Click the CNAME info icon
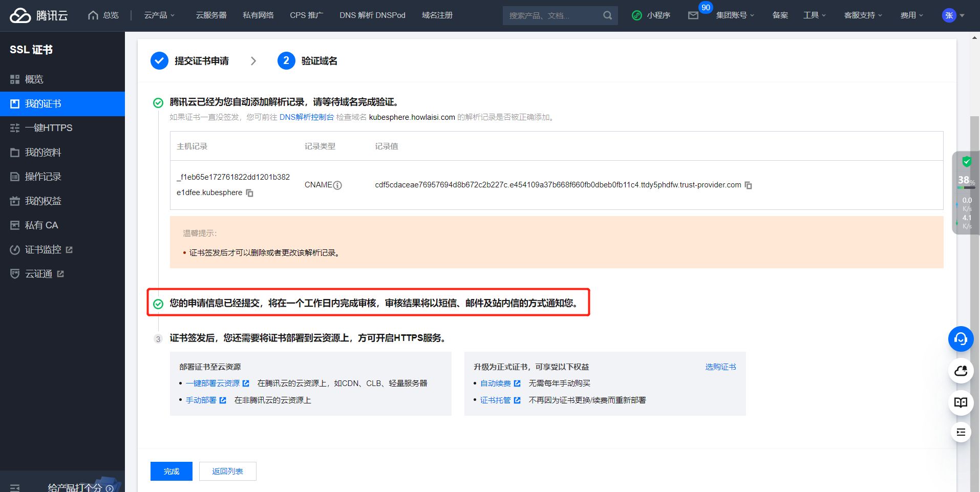The height and width of the screenshot is (492, 980). (337, 185)
